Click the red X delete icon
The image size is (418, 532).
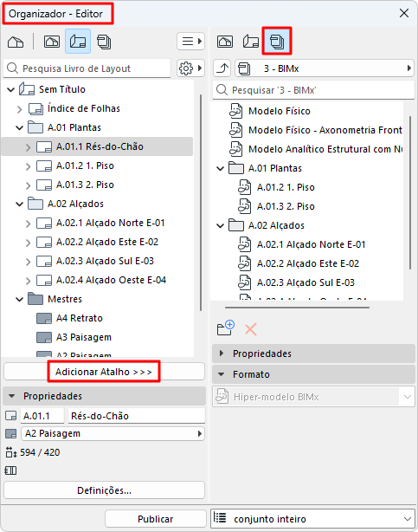(x=251, y=329)
